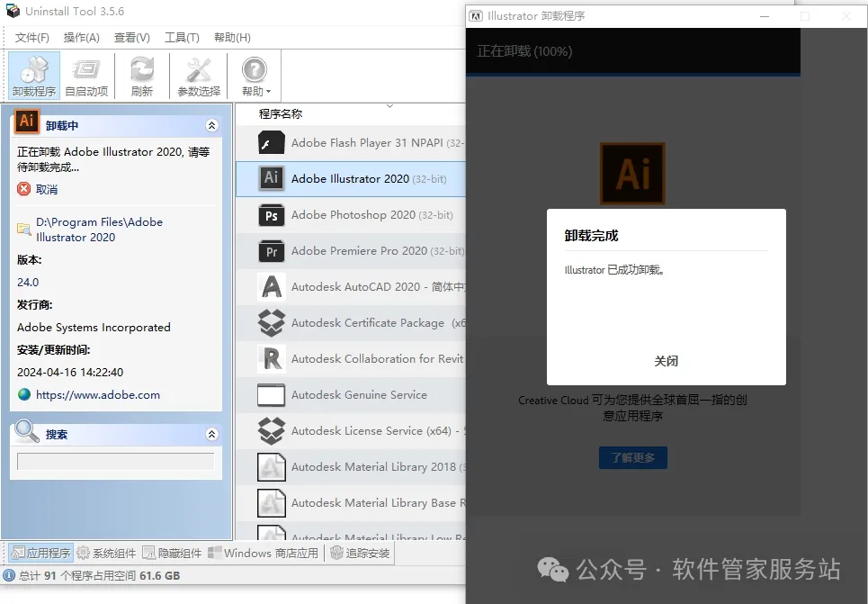This screenshot has width=868, height=604.
Task: Click the install date 2024-04-16 14:22:40
Action: pos(70,373)
